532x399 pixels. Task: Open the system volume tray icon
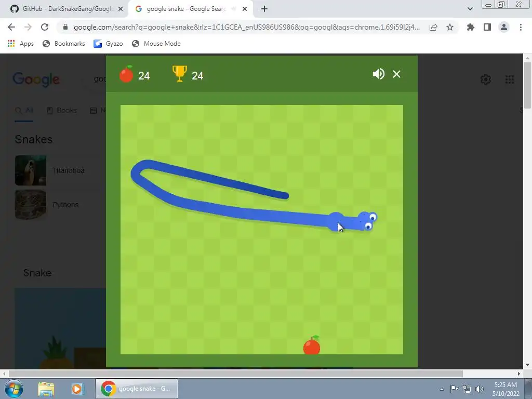point(479,389)
